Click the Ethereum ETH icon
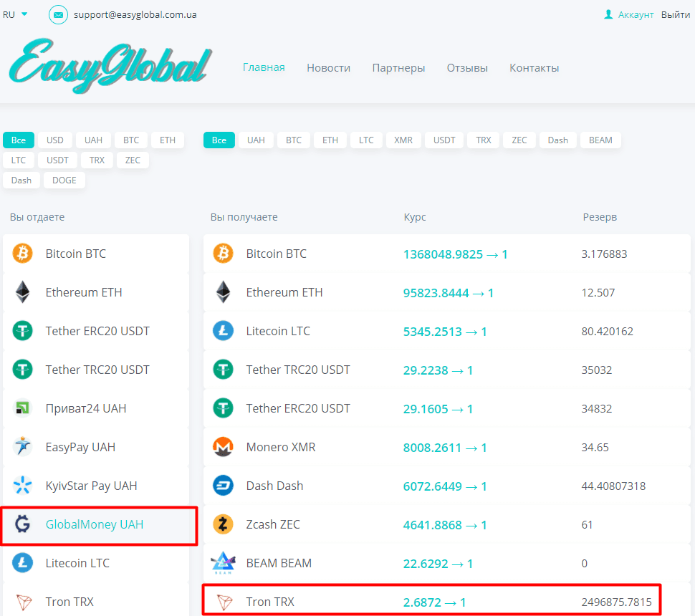The image size is (695, 616). 22,292
